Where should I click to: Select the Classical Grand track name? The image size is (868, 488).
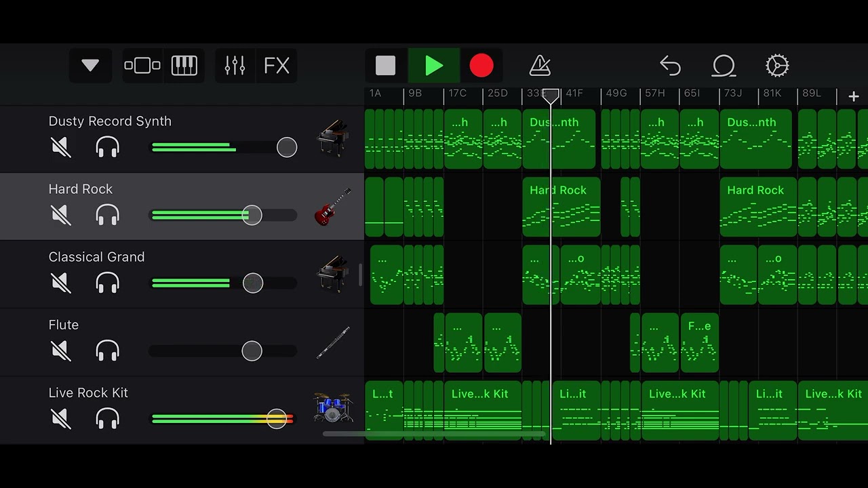(96, 257)
